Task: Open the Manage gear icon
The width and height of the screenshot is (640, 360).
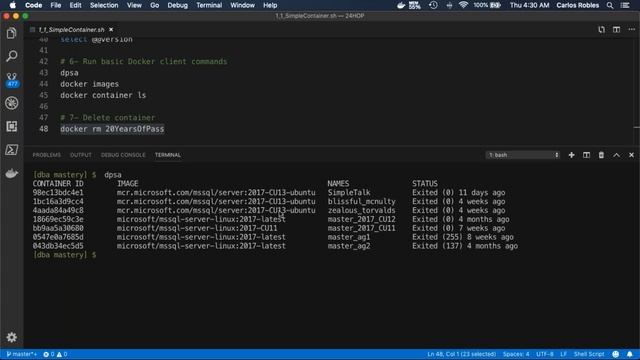Action: coord(11,337)
